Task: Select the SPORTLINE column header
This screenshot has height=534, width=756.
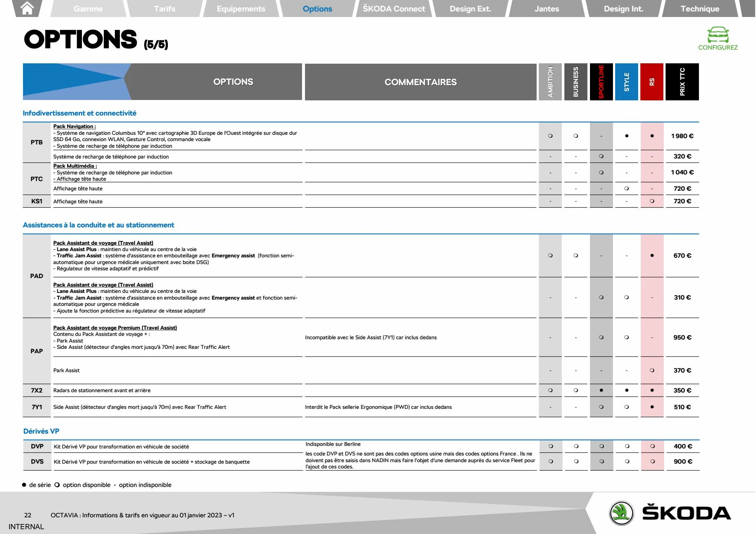Action: point(601,82)
